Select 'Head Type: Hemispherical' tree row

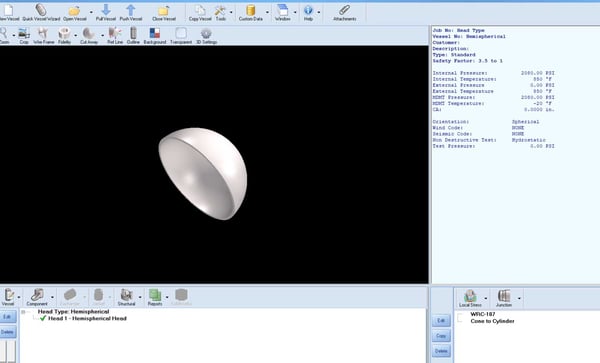(73, 312)
